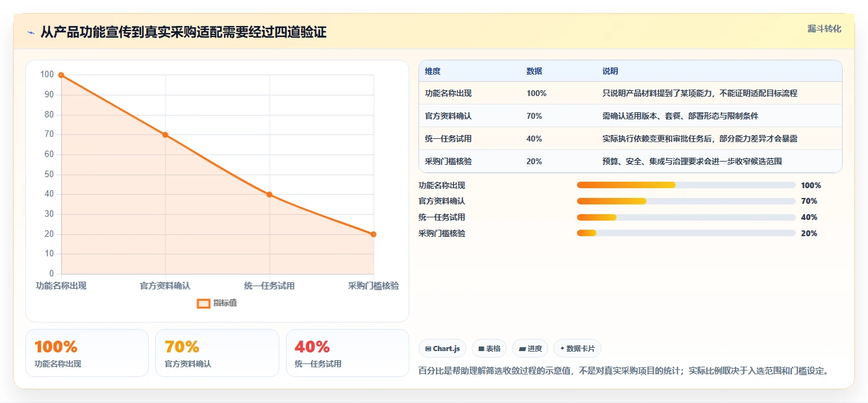Viewport: 868px width, 403px height.
Task: Click the 采购门槛核验 x-axis label on the chart
Action: click(x=374, y=286)
